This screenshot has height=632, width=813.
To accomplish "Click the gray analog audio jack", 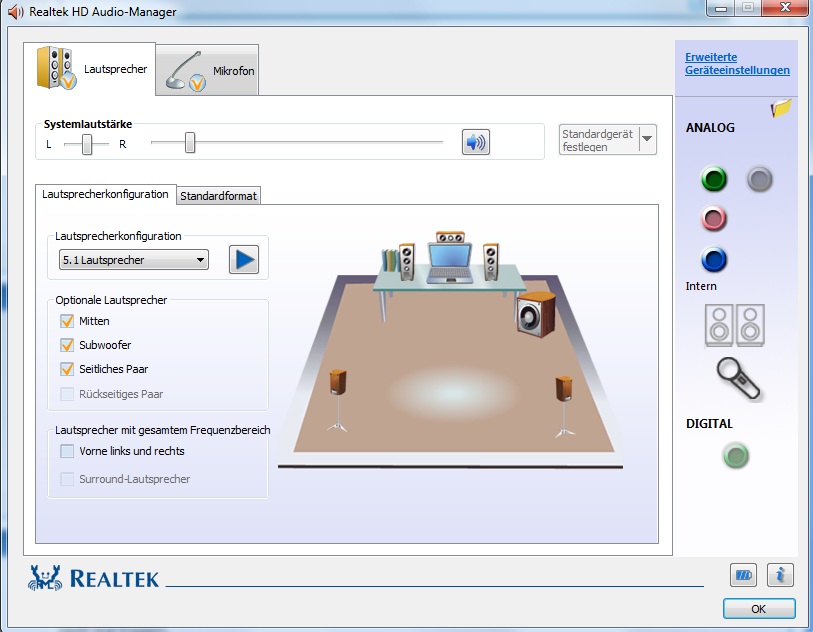I will click(760, 179).
